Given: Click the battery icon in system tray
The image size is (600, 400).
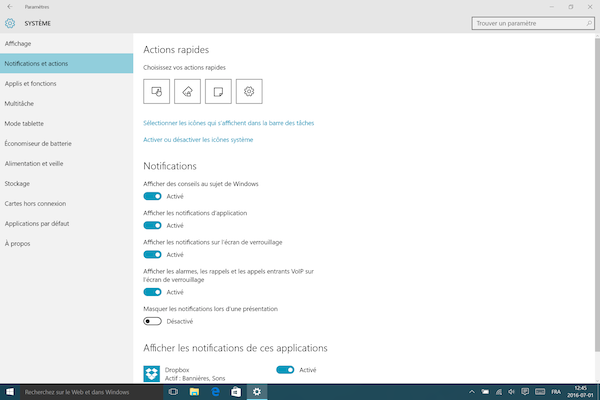Looking at the screenshot, I should pyautogui.click(x=485, y=392).
